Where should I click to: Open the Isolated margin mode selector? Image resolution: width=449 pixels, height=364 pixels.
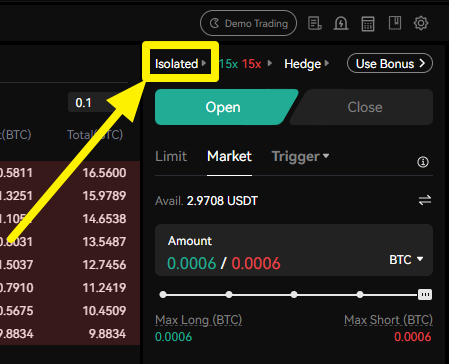click(x=180, y=63)
